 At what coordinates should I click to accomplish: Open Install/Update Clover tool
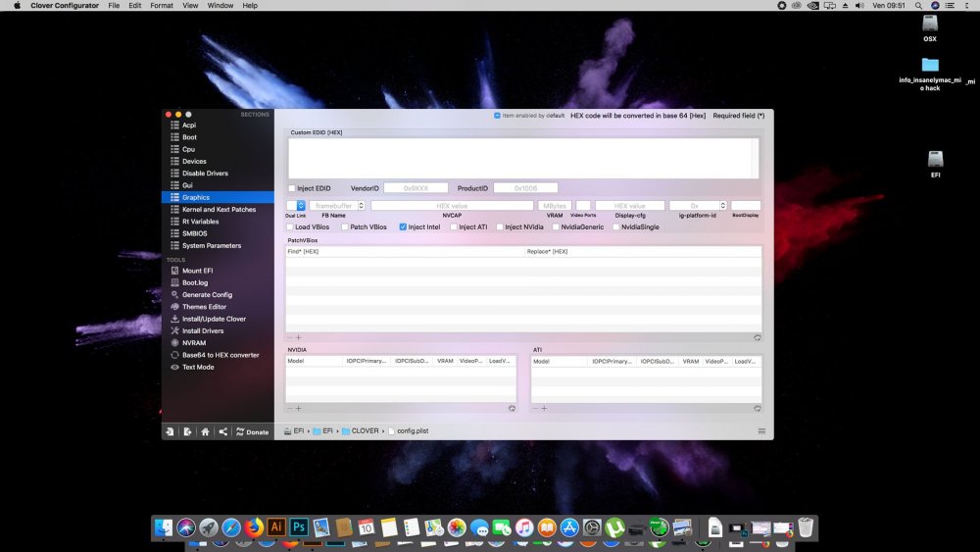tap(214, 319)
